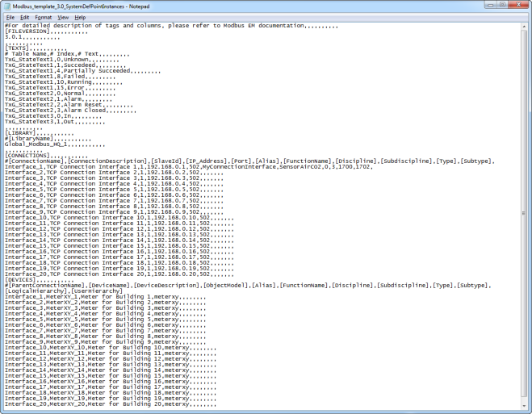Click the Notepad icon in title bar

point(8,5)
